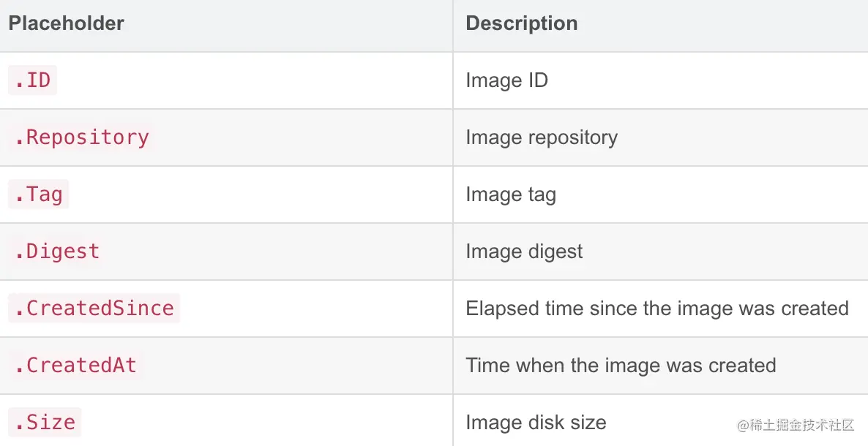Select the .Tag placeholder code
The image size is (868, 446).
(38, 194)
